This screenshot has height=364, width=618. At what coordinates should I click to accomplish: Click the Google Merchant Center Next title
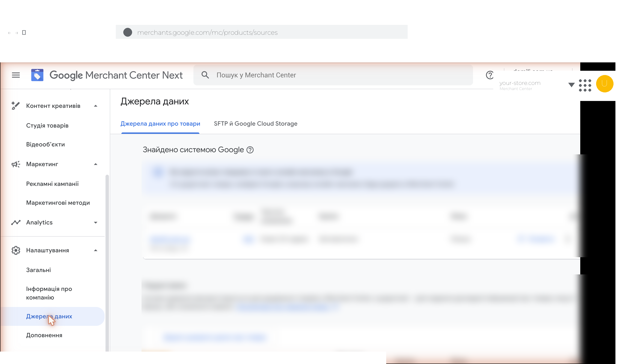pos(116,75)
